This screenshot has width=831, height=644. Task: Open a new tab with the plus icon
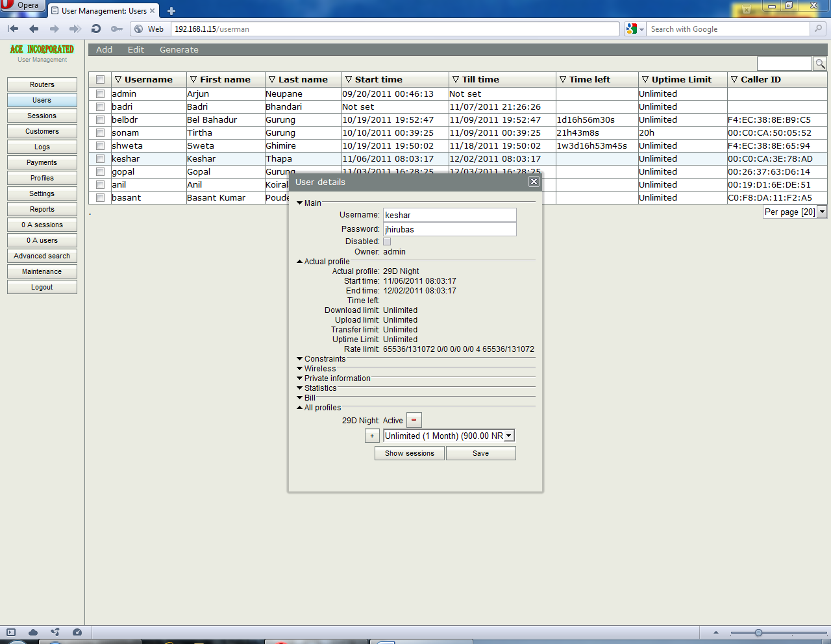pos(171,10)
